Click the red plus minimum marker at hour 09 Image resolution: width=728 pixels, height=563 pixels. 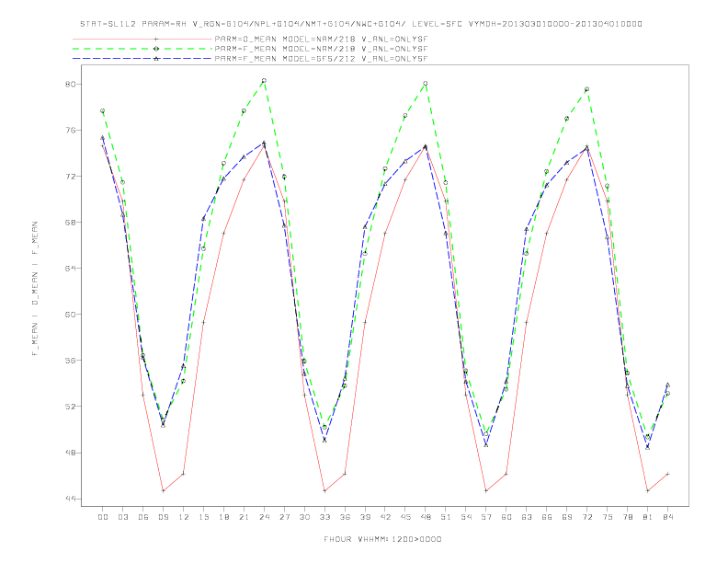[x=163, y=490]
